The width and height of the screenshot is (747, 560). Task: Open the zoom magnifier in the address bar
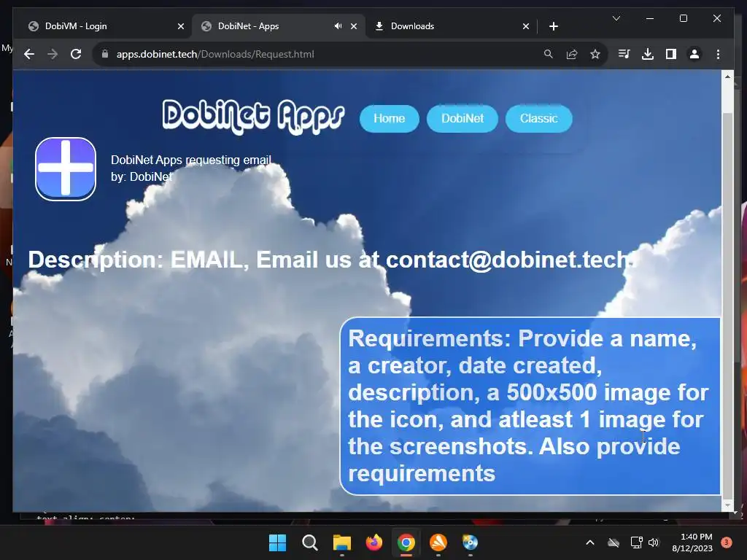pos(549,54)
